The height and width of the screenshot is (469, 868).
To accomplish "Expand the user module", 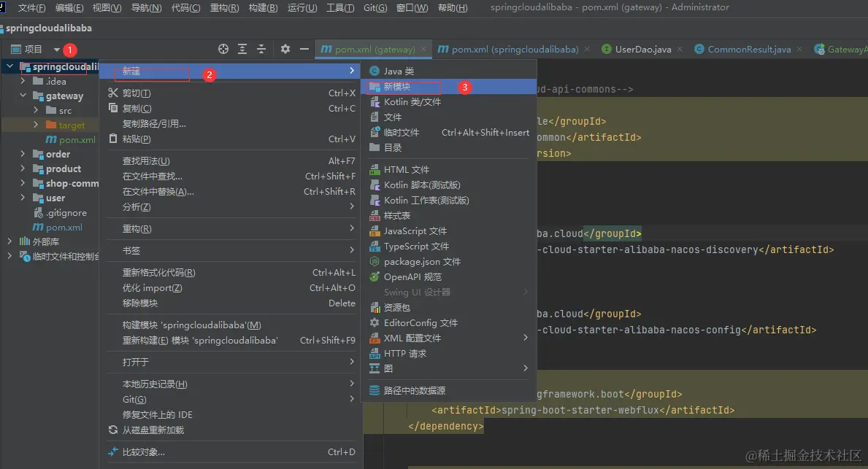I will click(x=23, y=198).
